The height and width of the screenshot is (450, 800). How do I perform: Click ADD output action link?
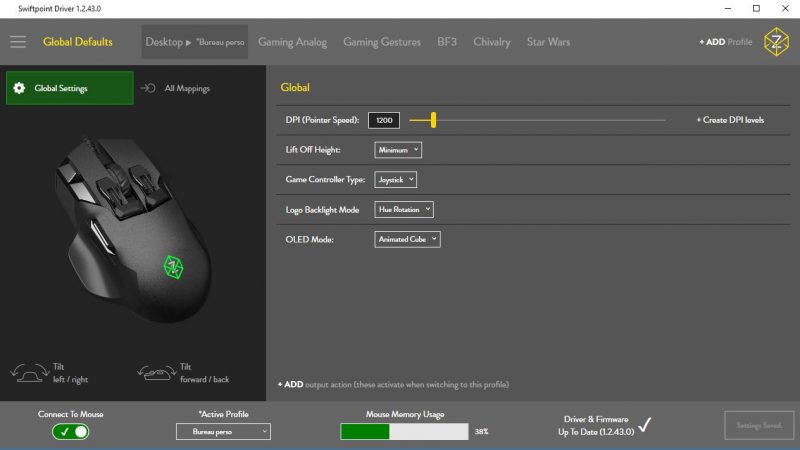tap(393, 384)
